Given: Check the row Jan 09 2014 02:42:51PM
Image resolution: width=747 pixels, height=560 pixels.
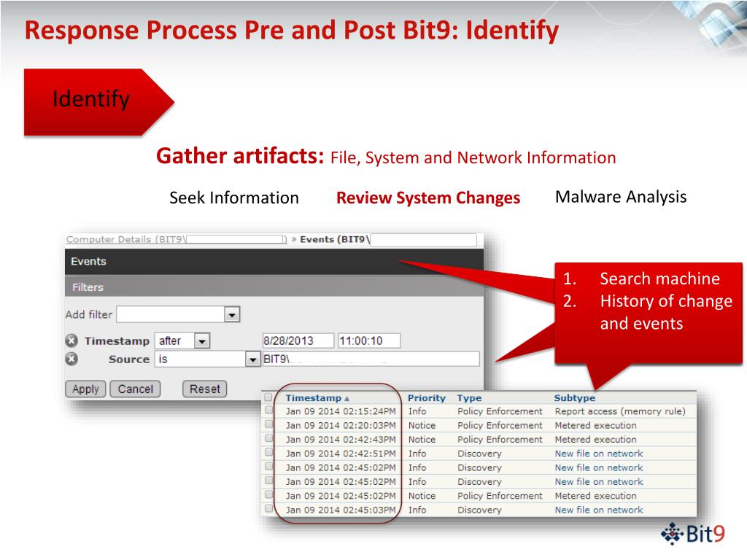Looking at the screenshot, I should pos(268,452).
